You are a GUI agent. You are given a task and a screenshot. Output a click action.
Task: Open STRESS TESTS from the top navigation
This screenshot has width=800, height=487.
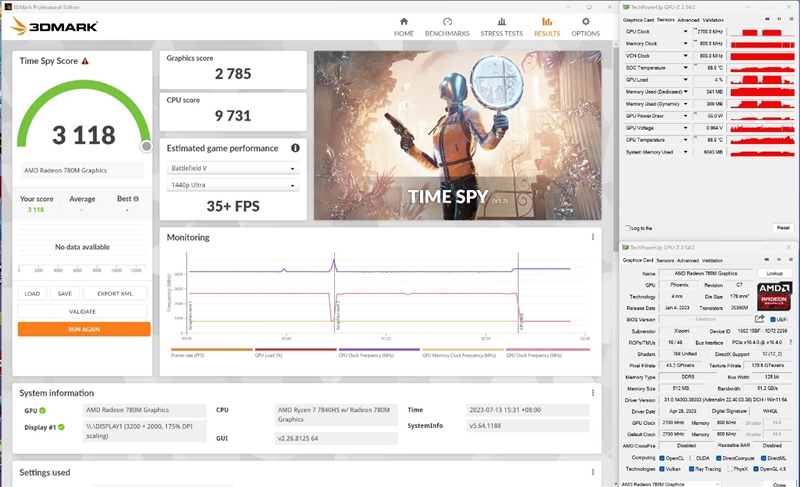[501, 26]
